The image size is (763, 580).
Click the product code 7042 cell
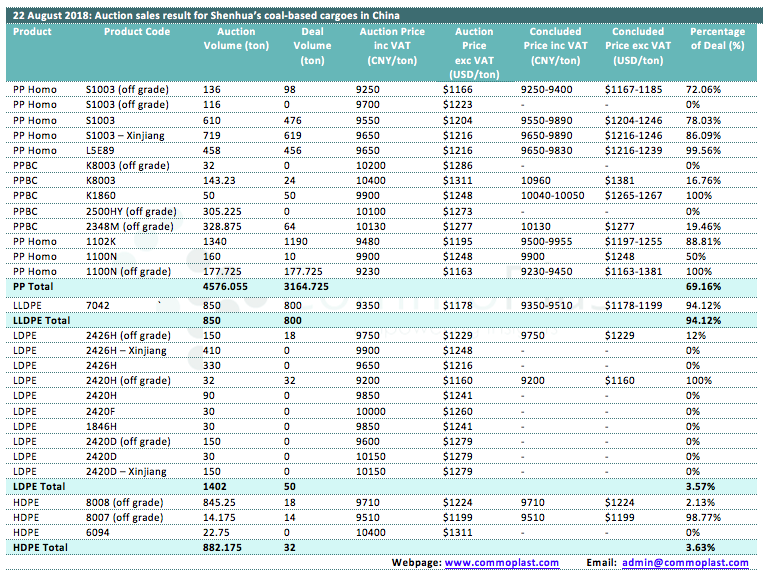[x=98, y=303]
